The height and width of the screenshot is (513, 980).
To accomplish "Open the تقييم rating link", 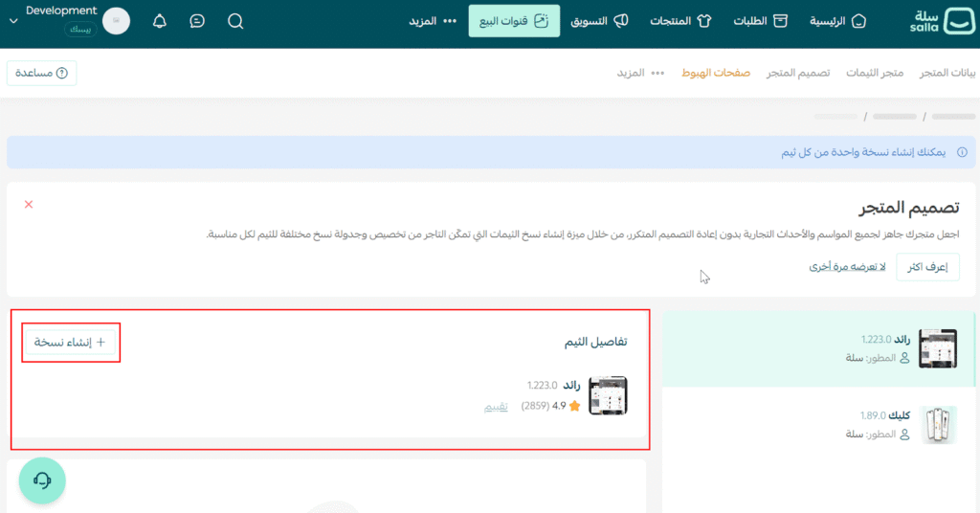I will 495,406.
